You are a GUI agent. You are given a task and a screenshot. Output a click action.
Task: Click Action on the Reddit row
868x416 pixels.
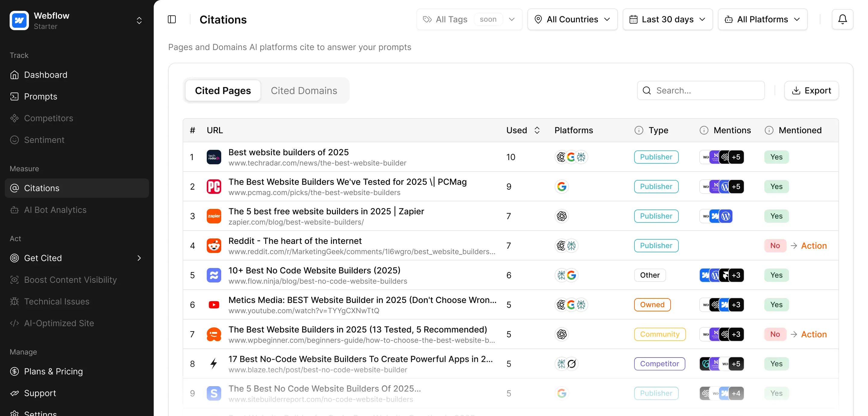[814, 245]
